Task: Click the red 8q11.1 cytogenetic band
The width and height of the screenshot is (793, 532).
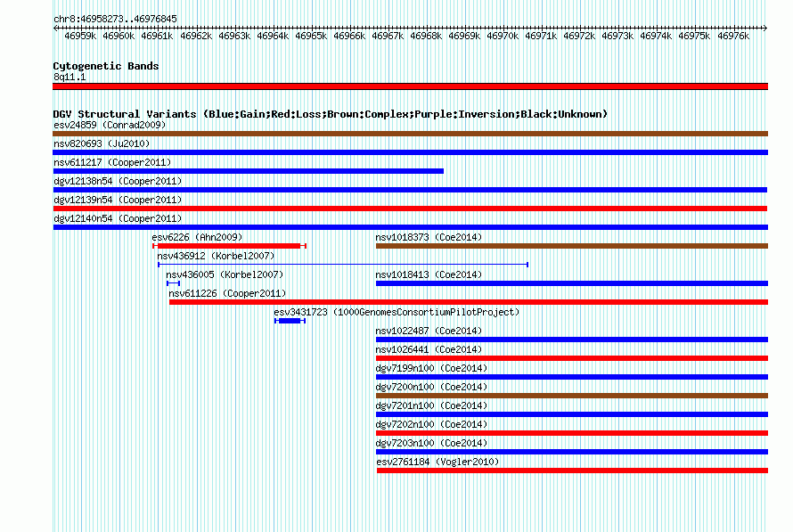Action: (410, 86)
